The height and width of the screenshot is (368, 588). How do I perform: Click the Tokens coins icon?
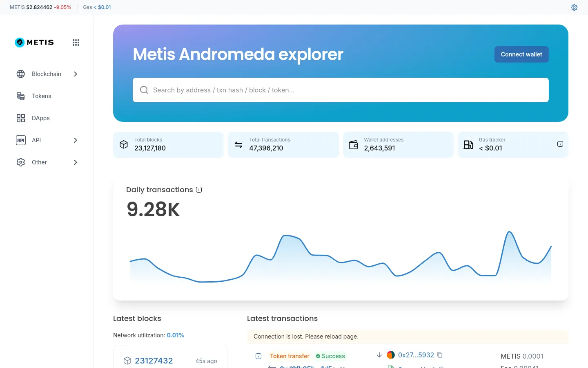pyautogui.click(x=21, y=96)
